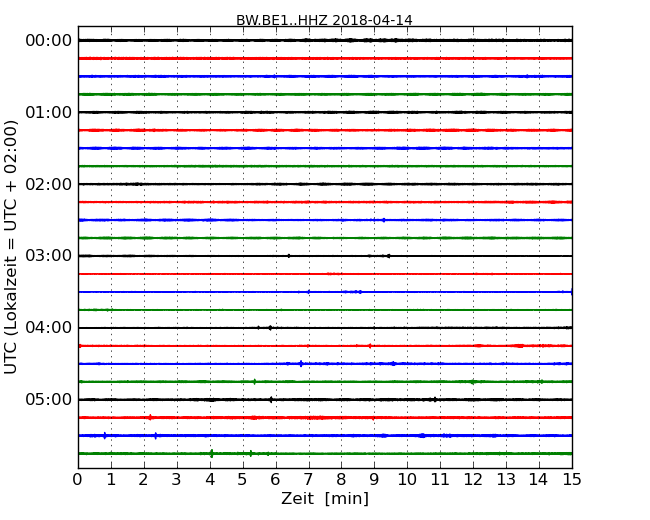Click the black seismogram trace at 03:00
This screenshot has width=650, height=520.
[x=325, y=256]
